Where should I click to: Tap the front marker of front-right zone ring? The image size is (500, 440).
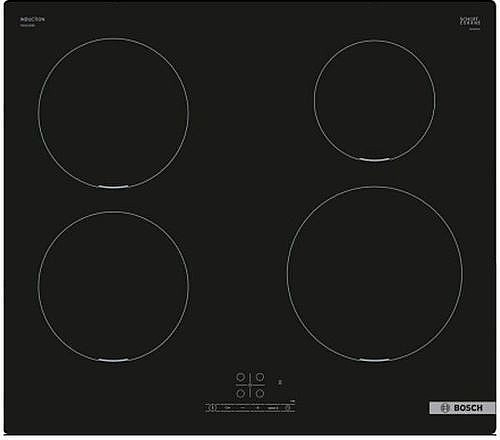tap(375, 360)
